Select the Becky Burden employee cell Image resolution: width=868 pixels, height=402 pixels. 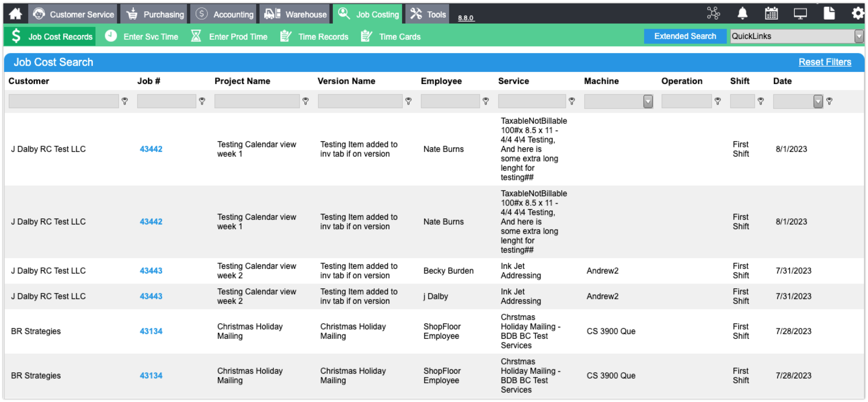coord(448,271)
